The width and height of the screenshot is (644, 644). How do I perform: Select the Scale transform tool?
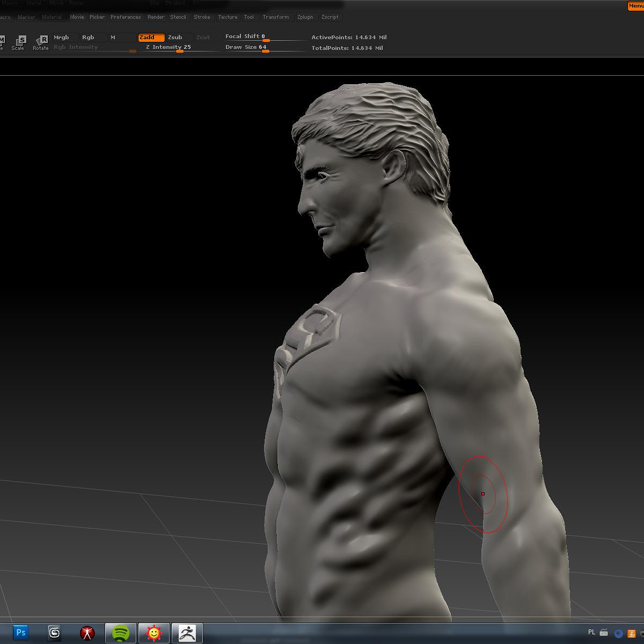tap(19, 43)
